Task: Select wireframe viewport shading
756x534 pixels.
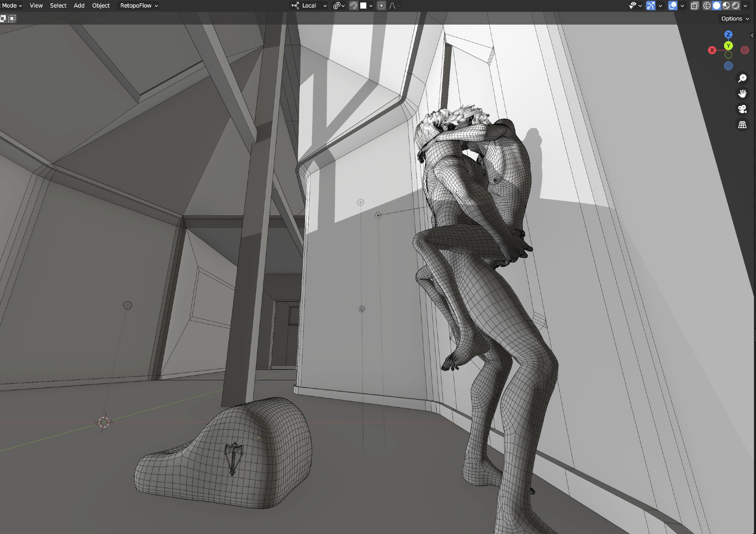Action: pyautogui.click(x=707, y=6)
